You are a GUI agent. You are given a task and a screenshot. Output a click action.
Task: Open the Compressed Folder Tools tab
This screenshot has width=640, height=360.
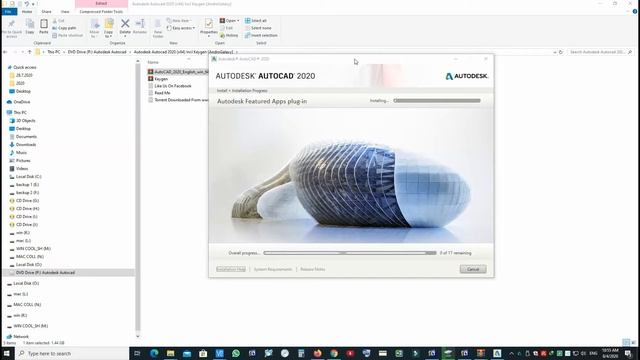101,11
